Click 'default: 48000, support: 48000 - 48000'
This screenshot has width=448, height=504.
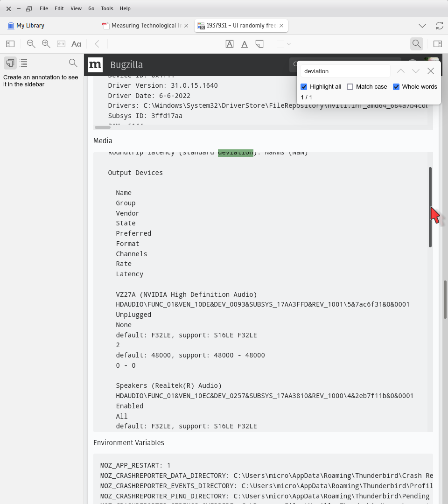(x=190, y=355)
